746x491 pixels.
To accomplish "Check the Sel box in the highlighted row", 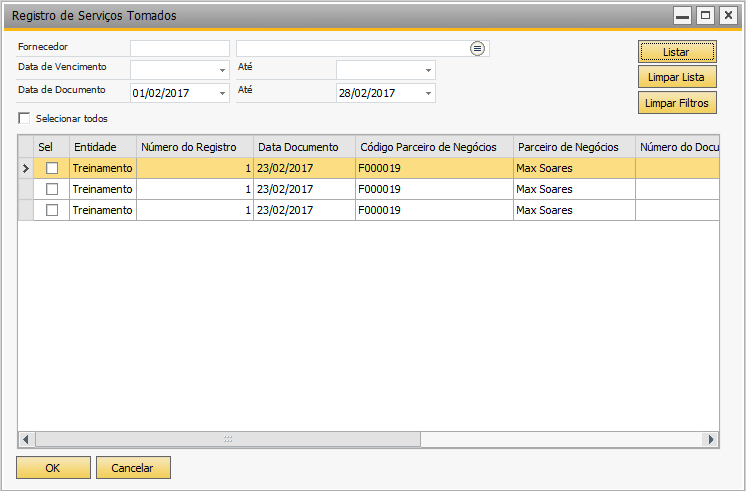I will click(x=52, y=168).
